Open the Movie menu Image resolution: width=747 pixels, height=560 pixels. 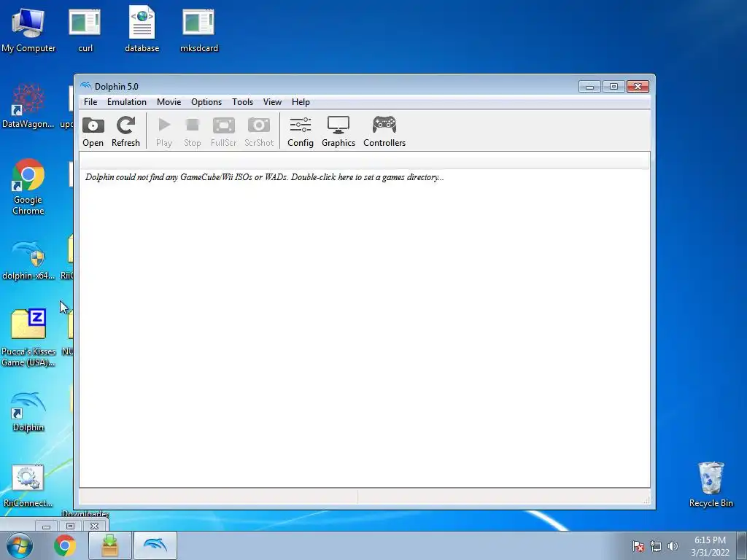pyautogui.click(x=169, y=102)
